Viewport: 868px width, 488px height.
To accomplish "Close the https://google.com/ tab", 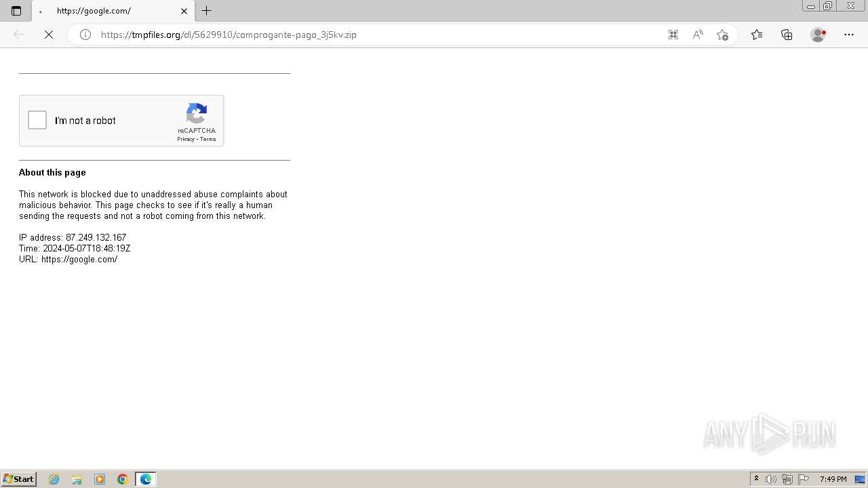I will pos(184,11).
